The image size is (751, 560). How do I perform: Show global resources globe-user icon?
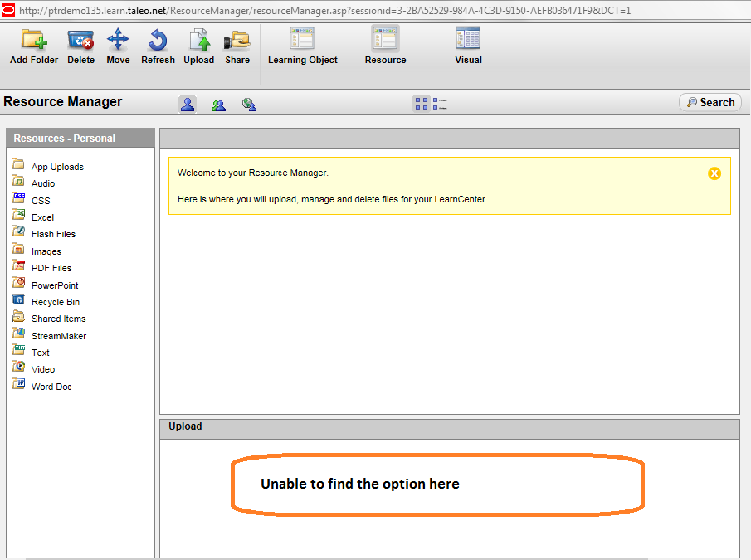coord(249,105)
